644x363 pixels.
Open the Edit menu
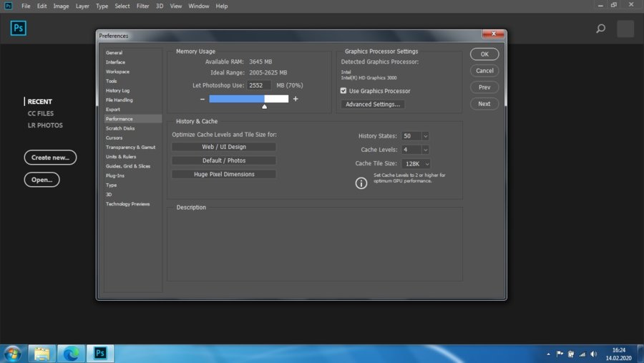click(42, 6)
